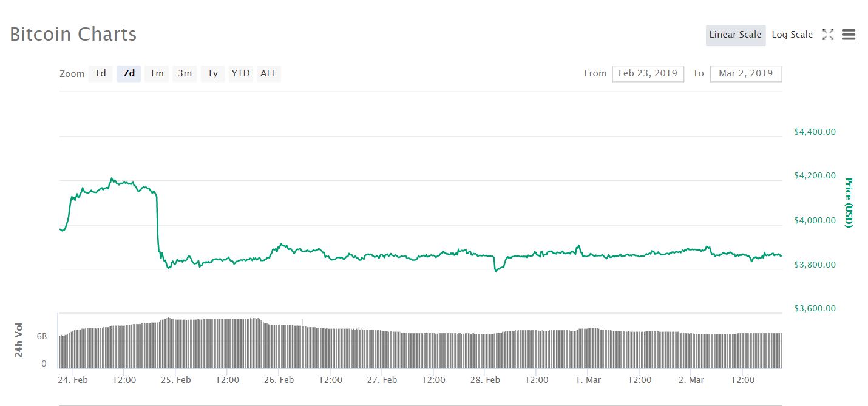Click the 25. Feb date label
This screenshot has width=868, height=406.
176,380
